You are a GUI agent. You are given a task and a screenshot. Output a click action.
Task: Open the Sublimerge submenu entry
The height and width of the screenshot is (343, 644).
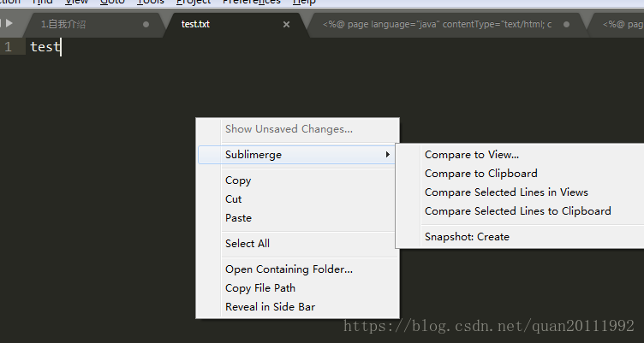point(296,155)
